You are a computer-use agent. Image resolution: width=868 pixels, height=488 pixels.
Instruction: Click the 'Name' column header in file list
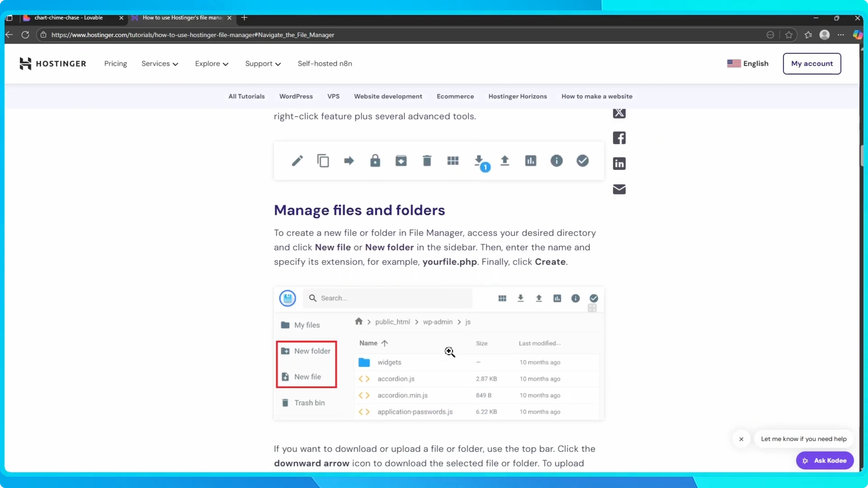point(373,343)
